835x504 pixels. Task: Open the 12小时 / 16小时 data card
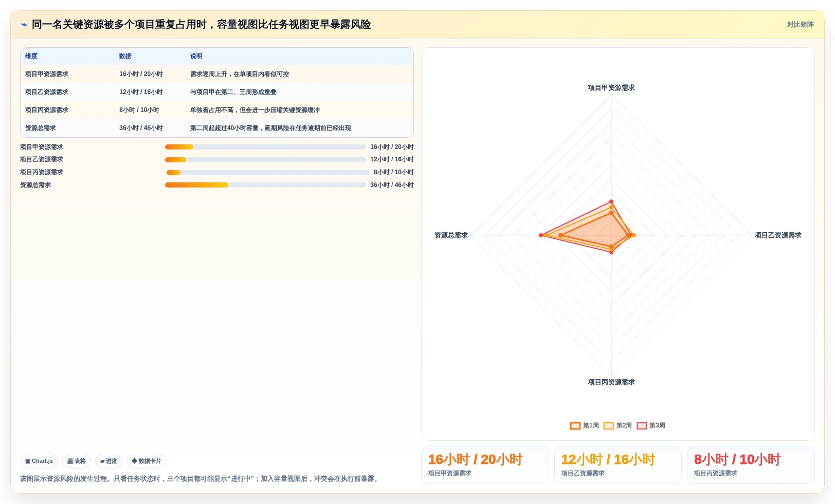(x=618, y=465)
